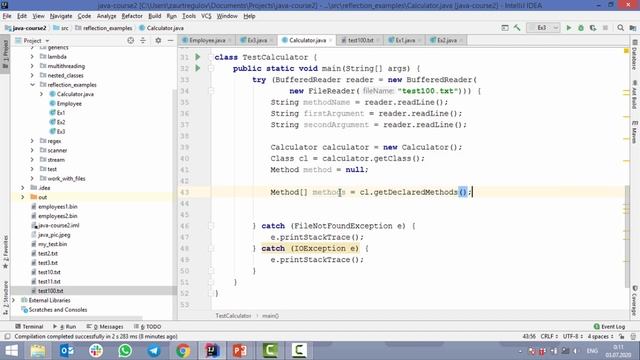Open Maven tool window on right edge
Image resolution: width=640 pixels, height=360 pixels.
pyautogui.click(x=634, y=132)
